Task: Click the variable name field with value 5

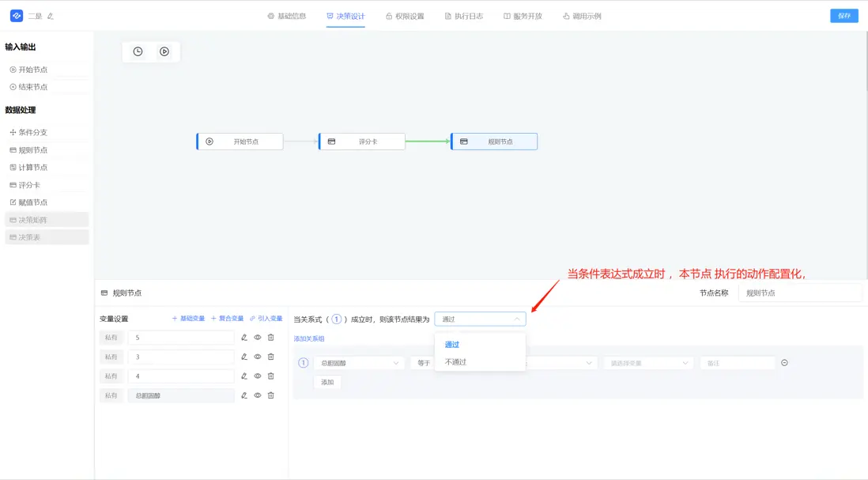Action: [181, 338]
